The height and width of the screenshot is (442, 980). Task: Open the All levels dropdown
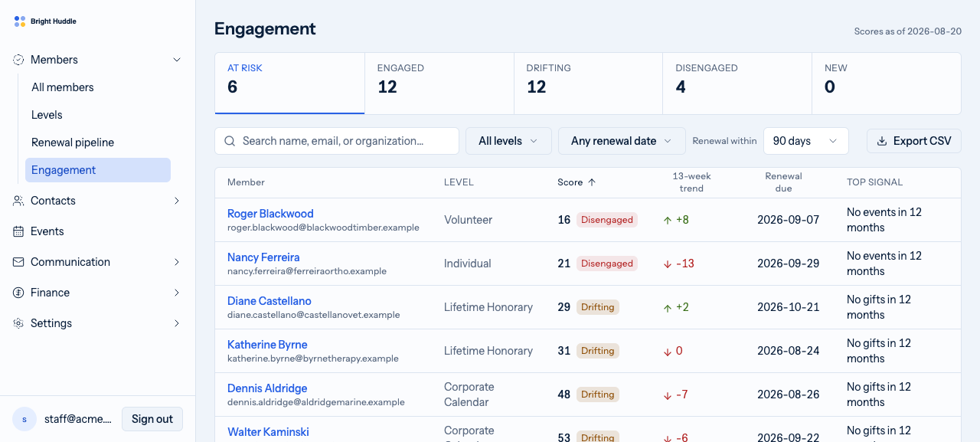pyautogui.click(x=508, y=141)
